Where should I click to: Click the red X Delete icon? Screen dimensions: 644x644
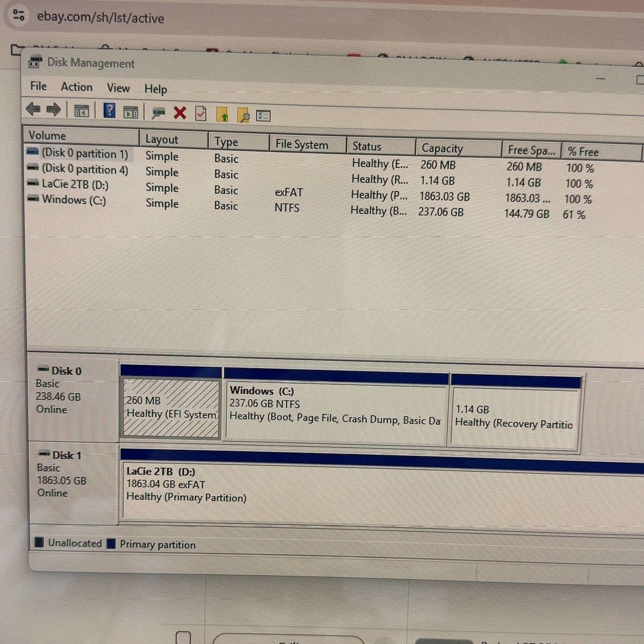[180, 113]
